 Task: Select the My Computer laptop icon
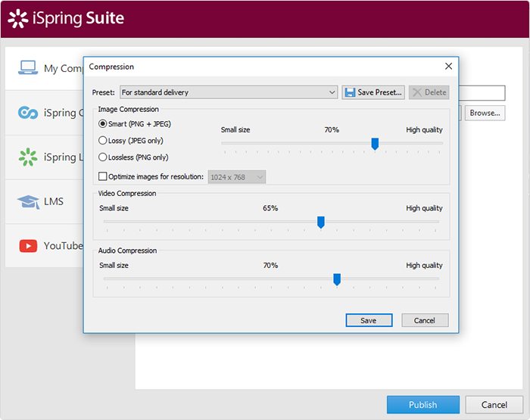28,67
